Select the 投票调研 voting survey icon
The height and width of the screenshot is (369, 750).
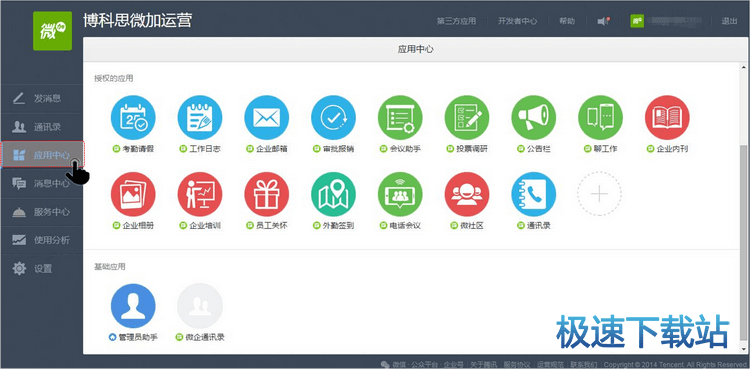tap(467, 118)
